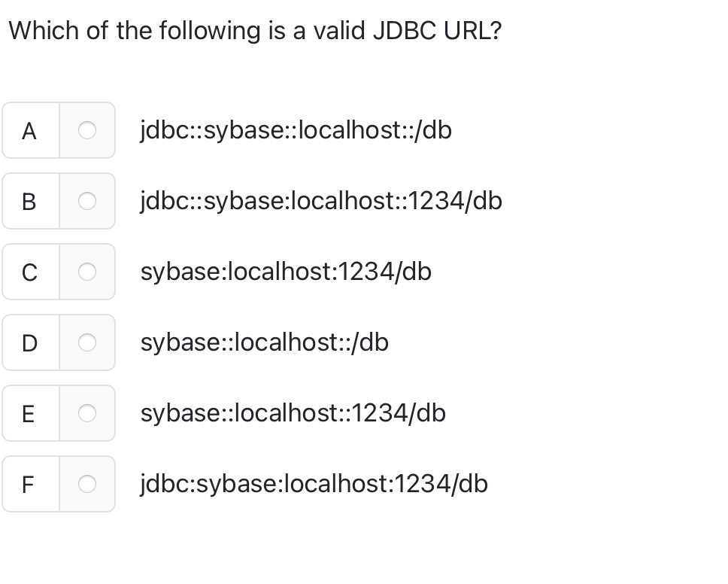Select the radio button for option B
The image size is (728, 584).
87,201
